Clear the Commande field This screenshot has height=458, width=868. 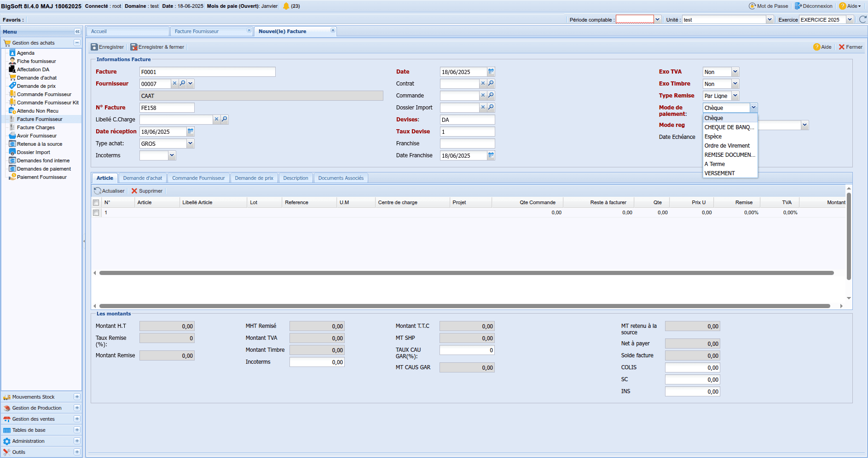[483, 95]
